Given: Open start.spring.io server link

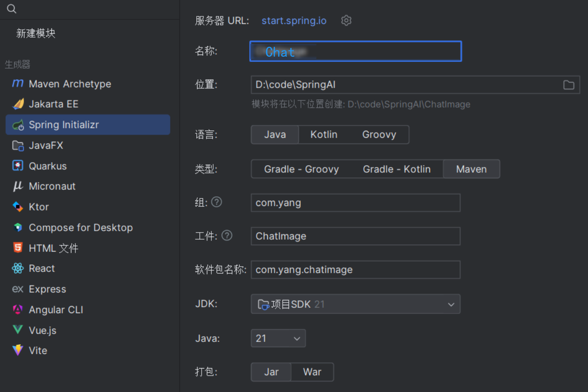Looking at the screenshot, I should pos(294,21).
